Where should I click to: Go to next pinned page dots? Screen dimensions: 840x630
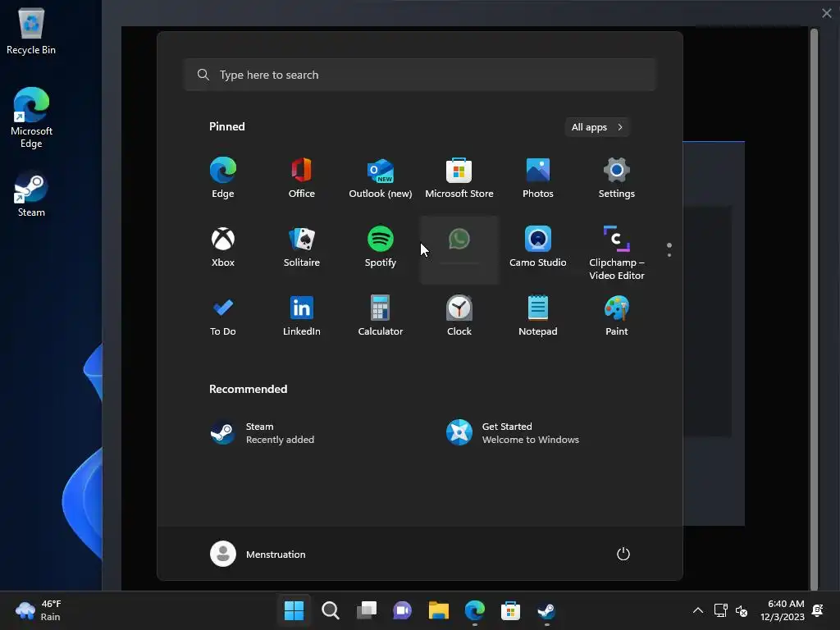tap(669, 250)
